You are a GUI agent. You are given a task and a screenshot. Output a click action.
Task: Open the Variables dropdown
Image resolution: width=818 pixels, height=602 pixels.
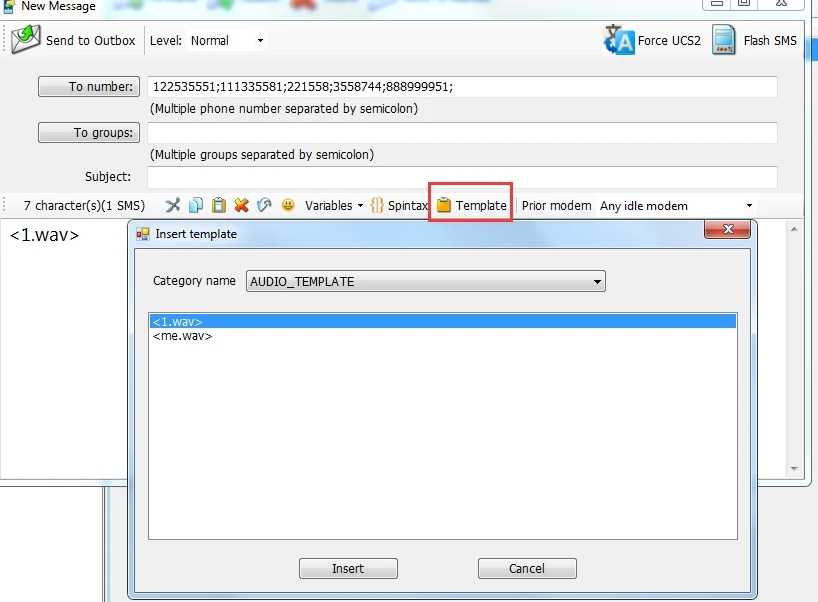pos(334,206)
